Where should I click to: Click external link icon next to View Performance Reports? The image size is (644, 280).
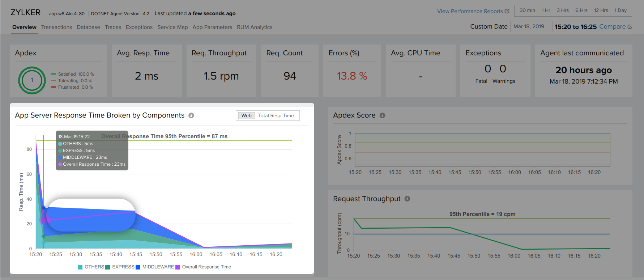(x=507, y=11)
